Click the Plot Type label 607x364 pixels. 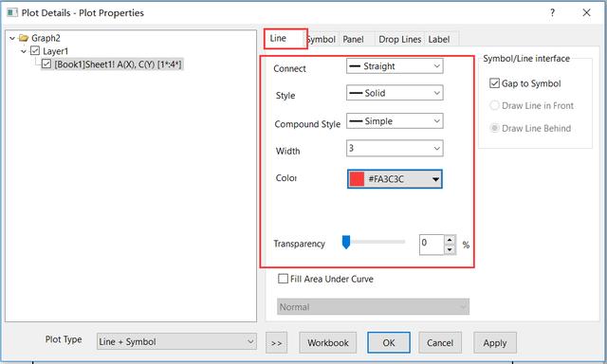coord(64,339)
